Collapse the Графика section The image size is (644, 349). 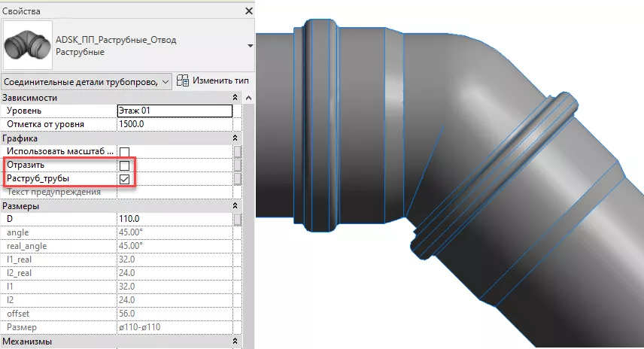(x=236, y=138)
